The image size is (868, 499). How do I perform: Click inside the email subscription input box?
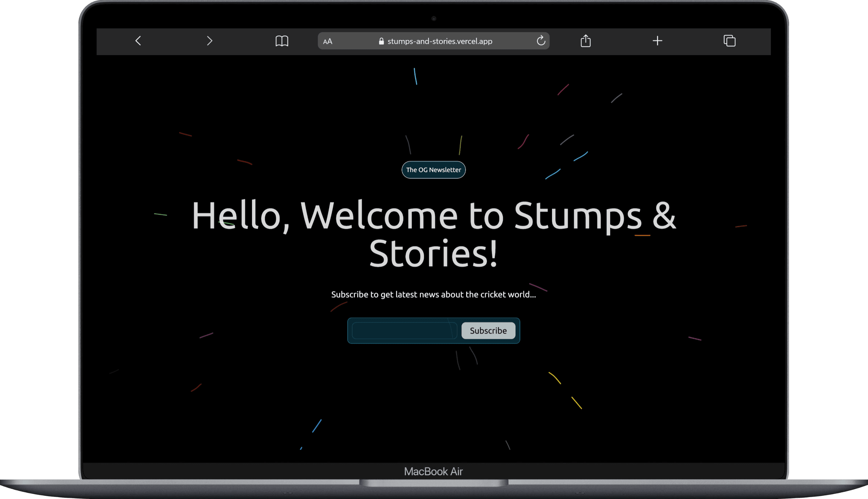(404, 330)
